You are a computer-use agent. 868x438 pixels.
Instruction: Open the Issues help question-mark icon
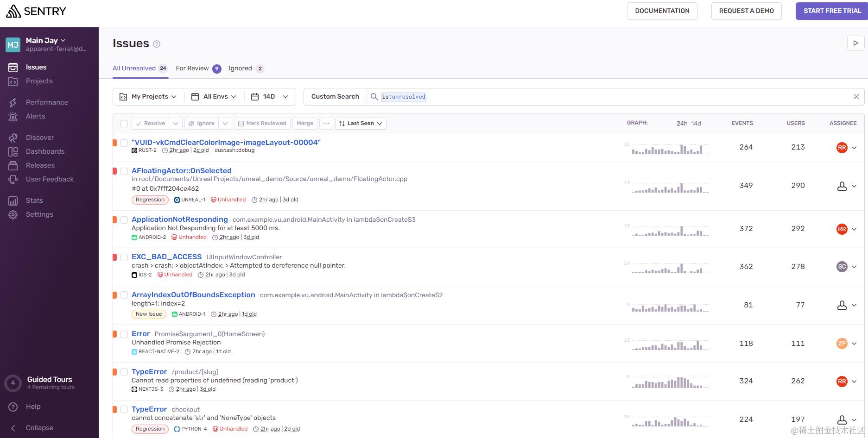click(x=157, y=44)
